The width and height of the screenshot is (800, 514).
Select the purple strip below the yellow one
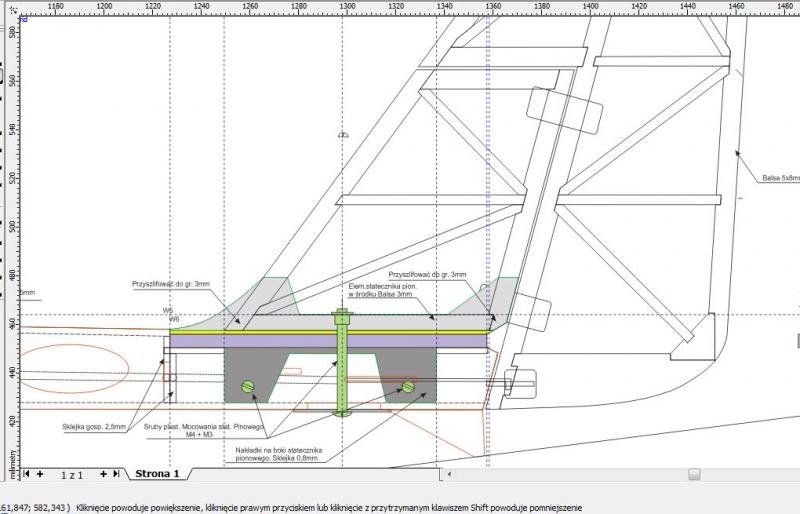(x=328, y=341)
